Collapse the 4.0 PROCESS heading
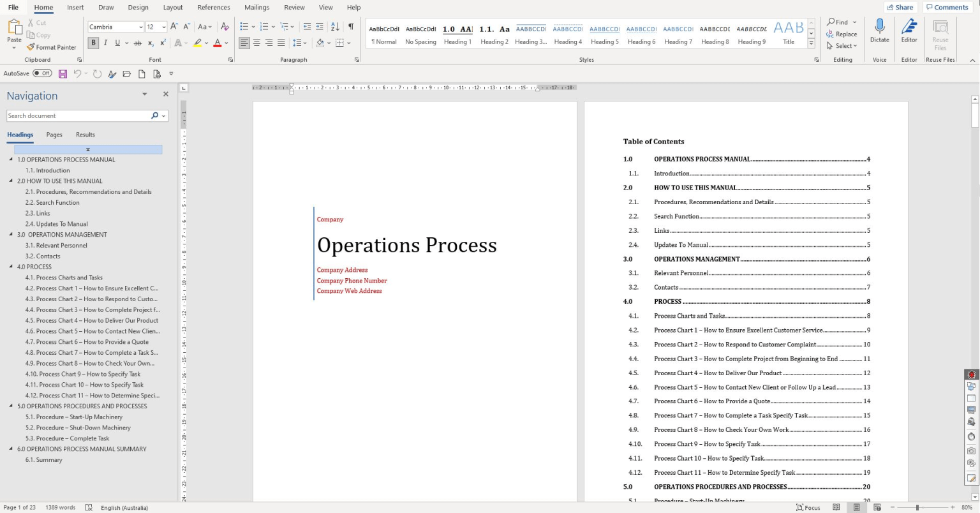The image size is (980, 513). [11, 267]
